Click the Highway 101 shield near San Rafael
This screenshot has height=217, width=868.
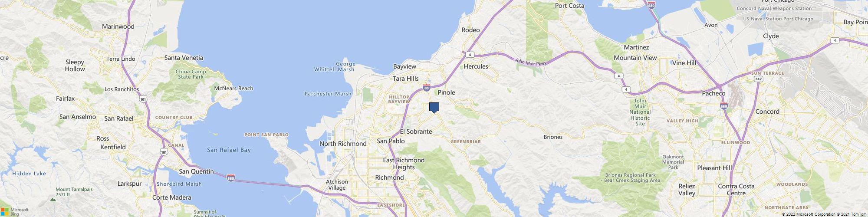coord(143,99)
